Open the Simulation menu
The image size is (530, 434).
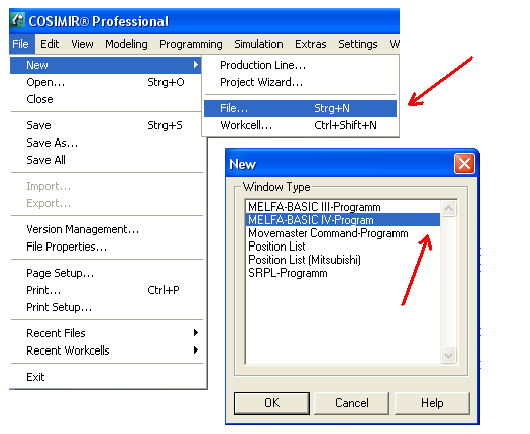tap(259, 44)
